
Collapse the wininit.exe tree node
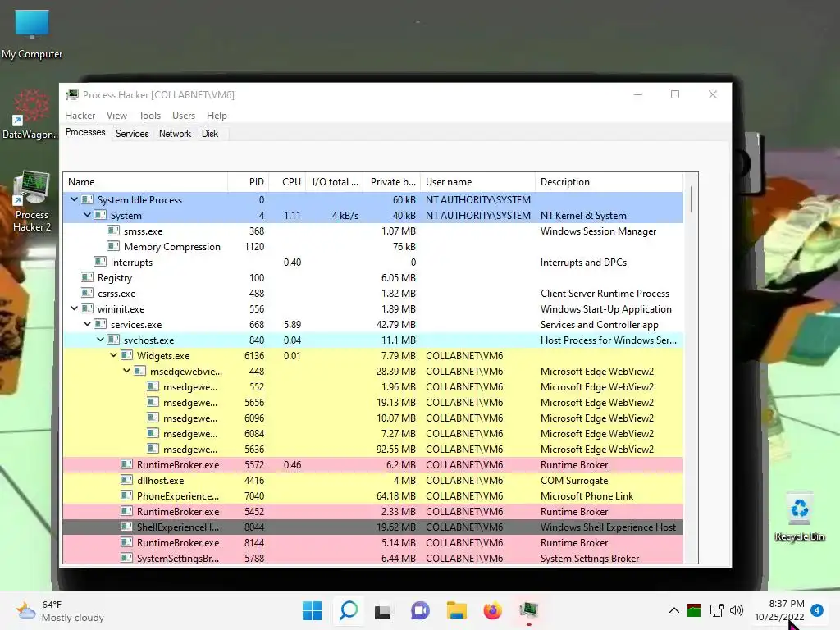pyautogui.click(x=74, y=308)
